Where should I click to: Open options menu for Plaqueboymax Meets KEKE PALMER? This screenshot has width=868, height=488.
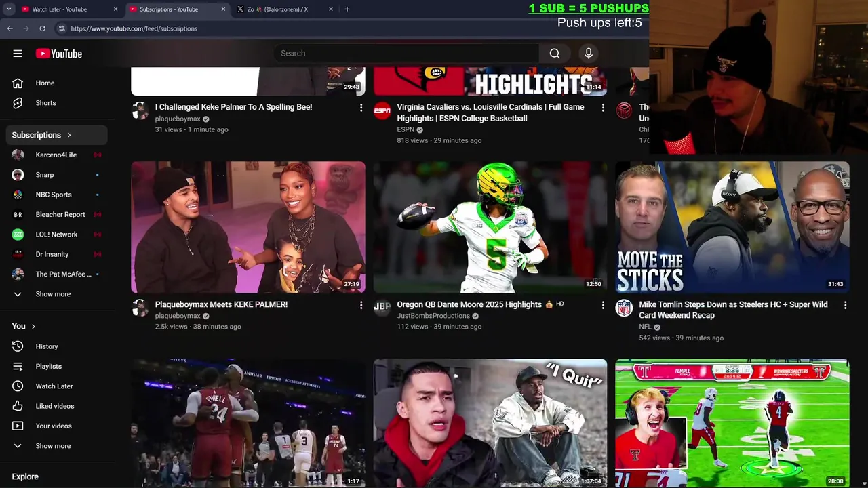coord(361,305)
